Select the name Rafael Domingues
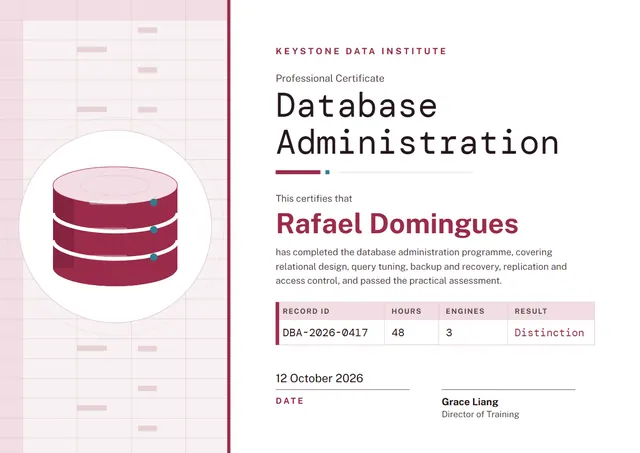 [x=397, y=224]
